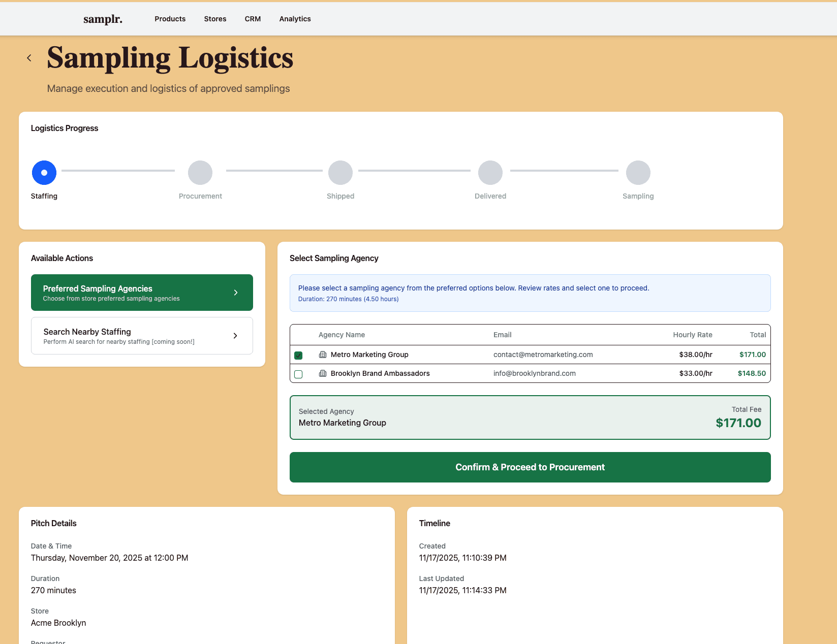The height and width of the screenshot is (644, 837).
Task: Click the Selected Agency summary box
Action: 530,417
